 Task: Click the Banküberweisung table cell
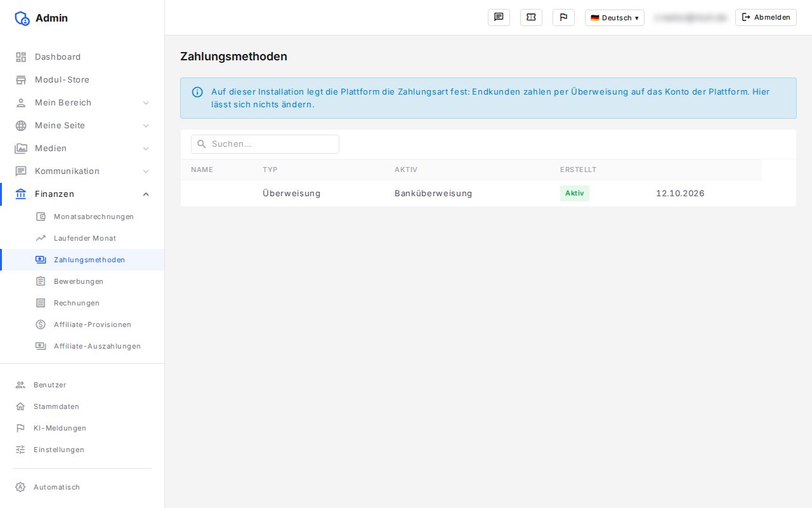point(433,194)
